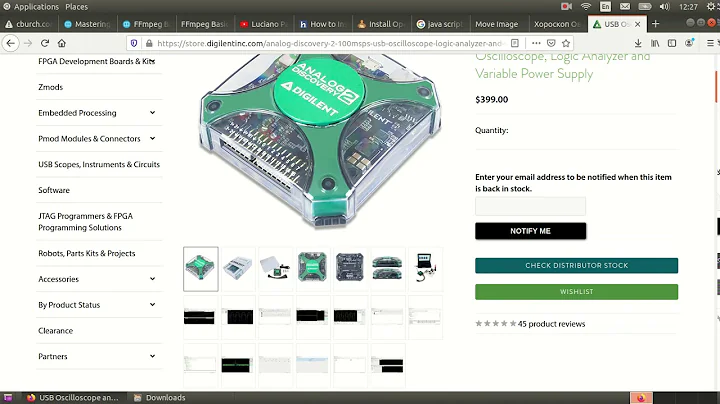Select the first Analog Discovery thumbnail

click(x=201, y=269)
